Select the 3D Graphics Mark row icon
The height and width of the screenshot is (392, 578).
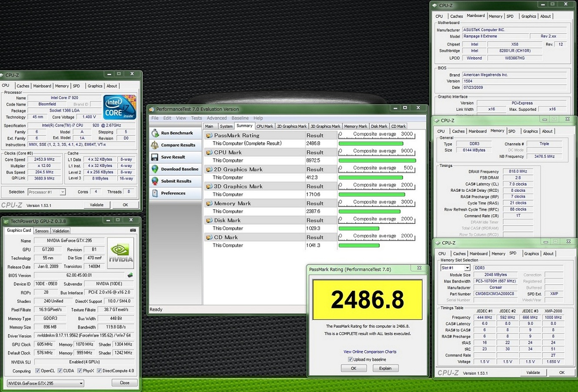209,186
